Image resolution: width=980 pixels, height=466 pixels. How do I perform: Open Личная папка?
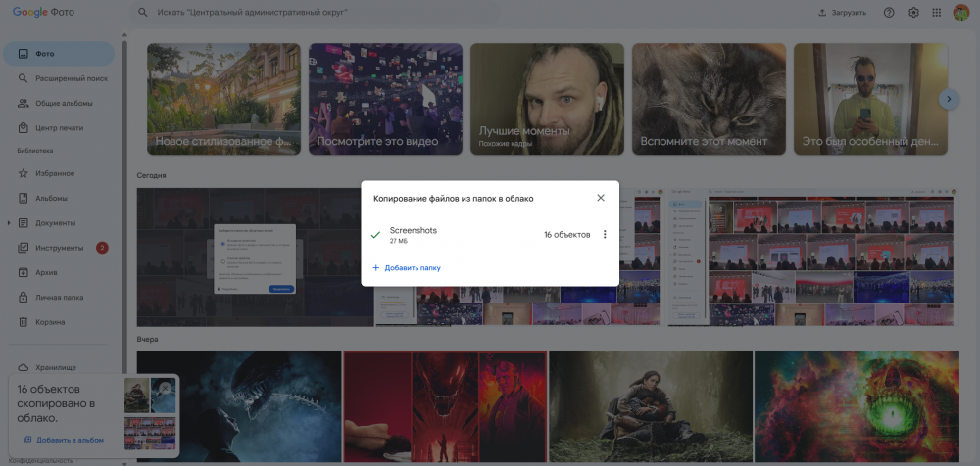pyautogui.click(x=59, y=298)
